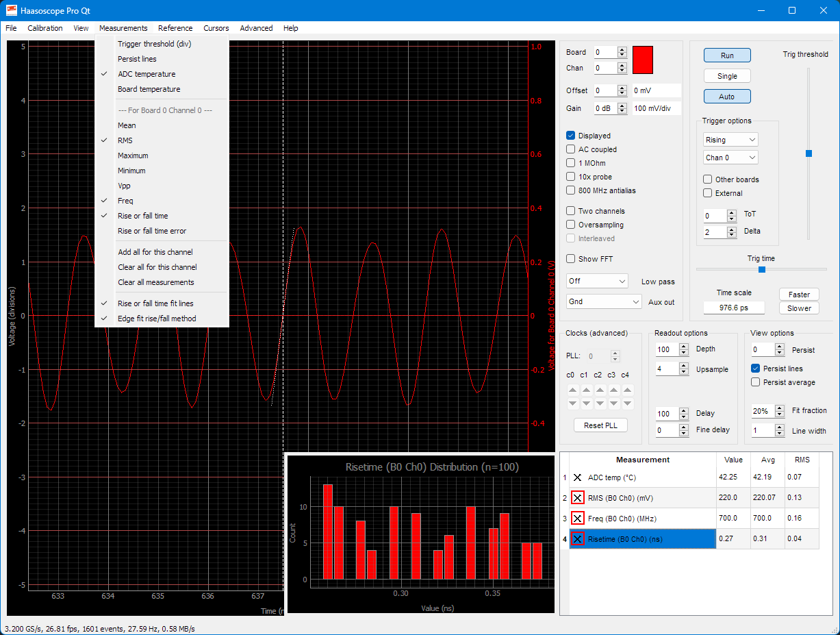This screenshot has width=840, height=635.
Task: Open the Rising trigger edge dropdown
Action: click(730, 140)
